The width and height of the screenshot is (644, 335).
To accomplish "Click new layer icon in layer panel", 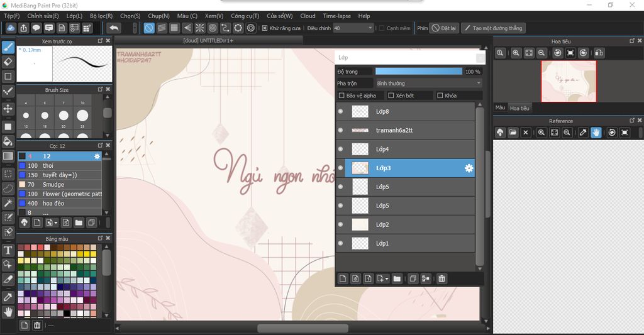I will tap(343, 279).
